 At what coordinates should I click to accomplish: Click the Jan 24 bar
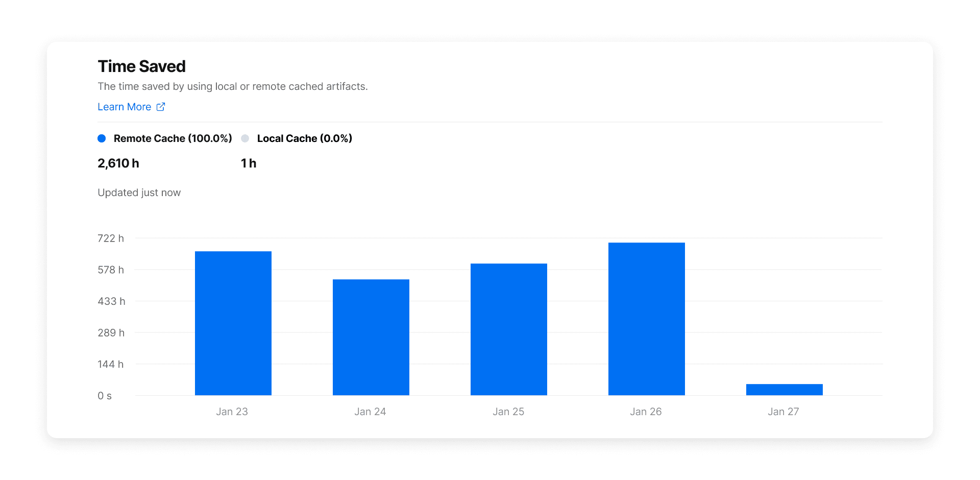point(371,337)
